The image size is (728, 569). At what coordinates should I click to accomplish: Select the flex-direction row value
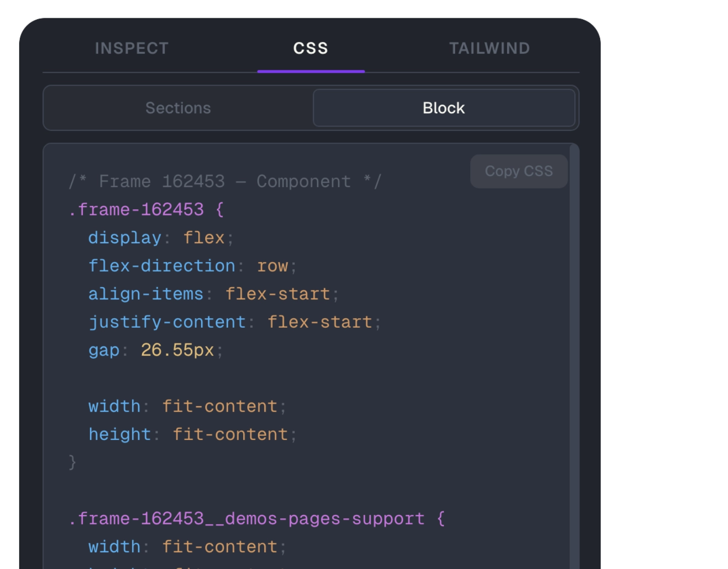click(x=272, y=266)
